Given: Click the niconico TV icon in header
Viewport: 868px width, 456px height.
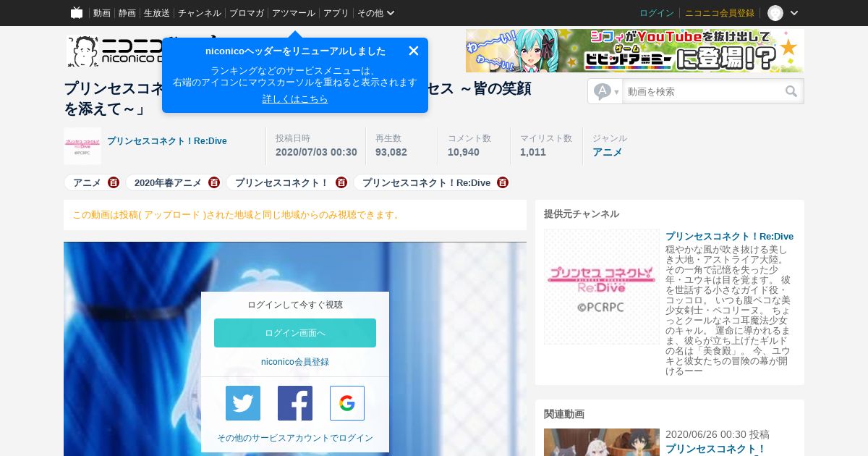Looking at the screenshot, I should [77, 13].
